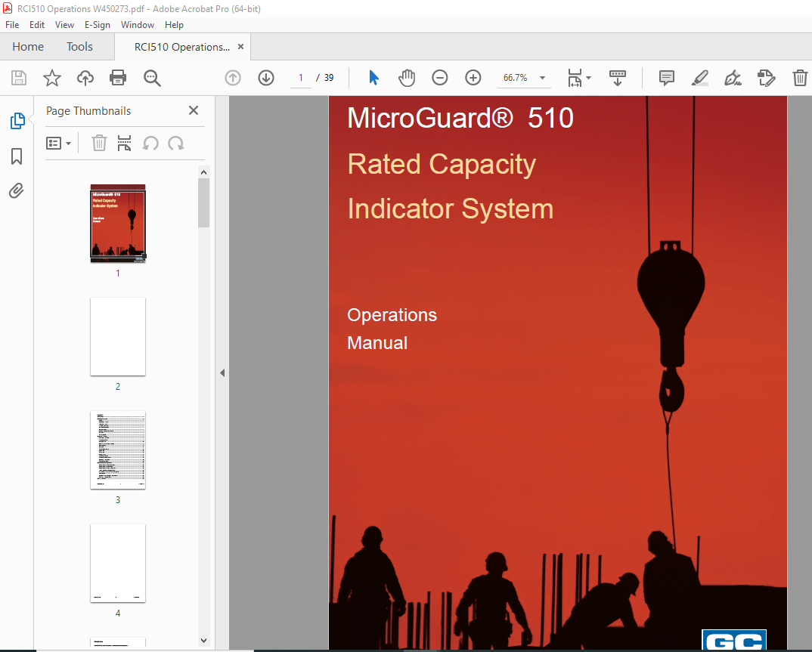Click the thumbnails scrollbar down arrow
The height and width of the screenshot is (652, 812).
point(203,641)
